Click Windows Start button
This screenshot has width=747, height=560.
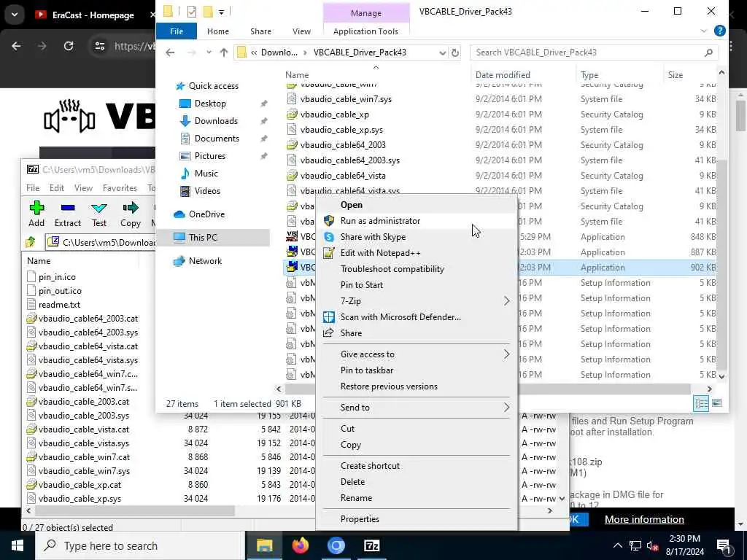pyautogui.click(x=18, y=545)
